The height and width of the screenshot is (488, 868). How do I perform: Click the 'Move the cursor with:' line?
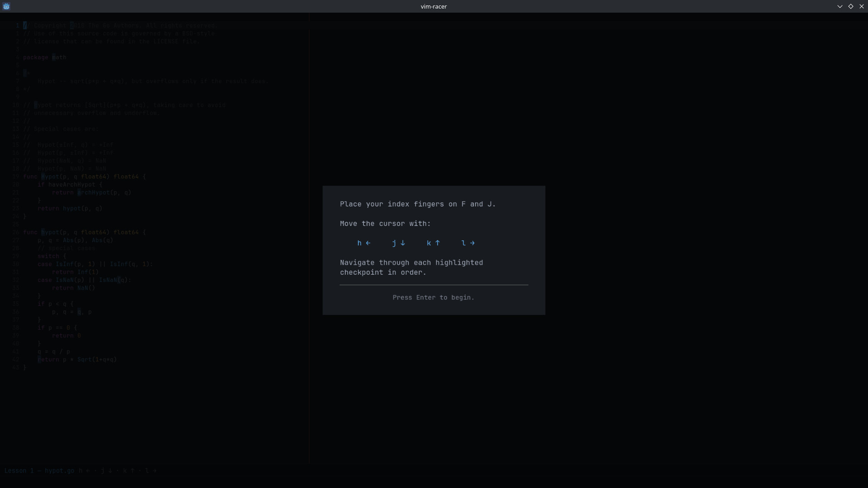(385, 224)
